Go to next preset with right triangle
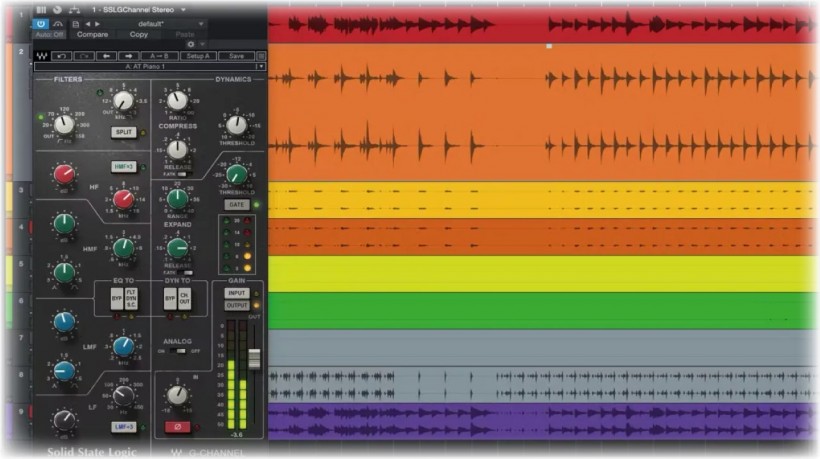820x459 pixels. point(97,24)
